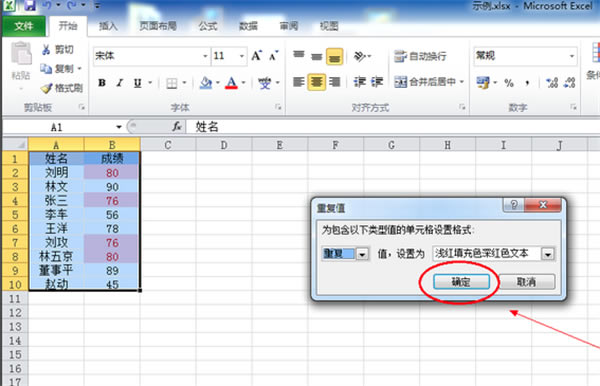Select row 11 header
This screenshot has height=386, width=600.
tap(15, 298)
